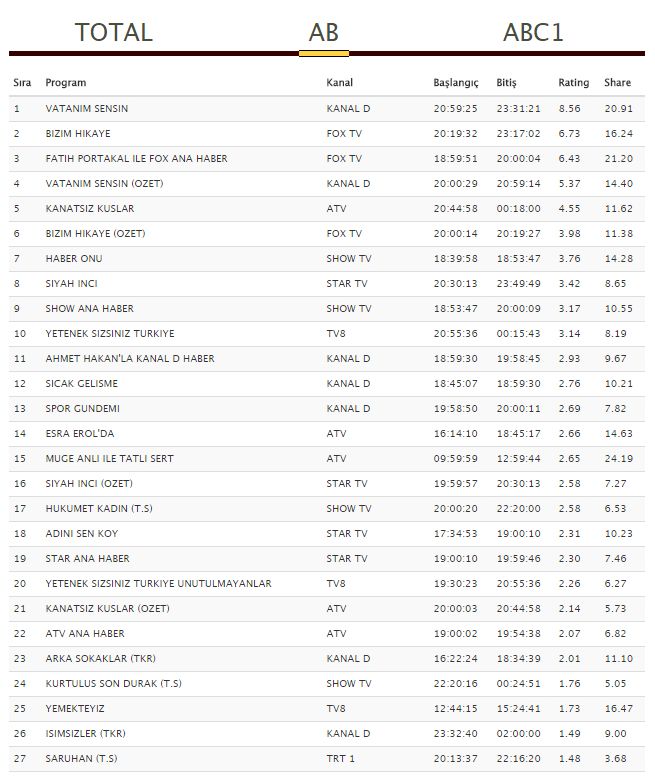This screenshot has height=776, width=655.
Task: Click the Kanal column header
Action: [x=340, y=83]
